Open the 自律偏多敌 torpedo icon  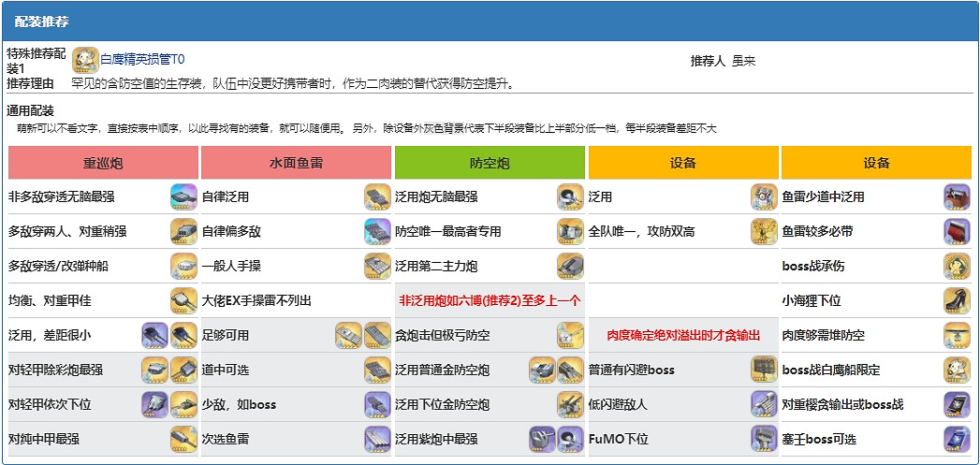point(377,231)
